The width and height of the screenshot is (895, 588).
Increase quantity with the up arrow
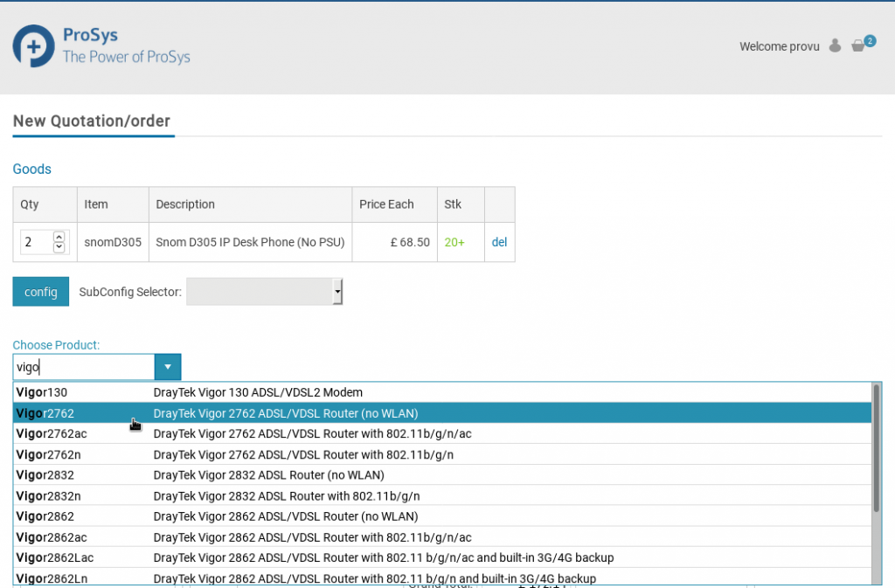[x=59, y=237]
